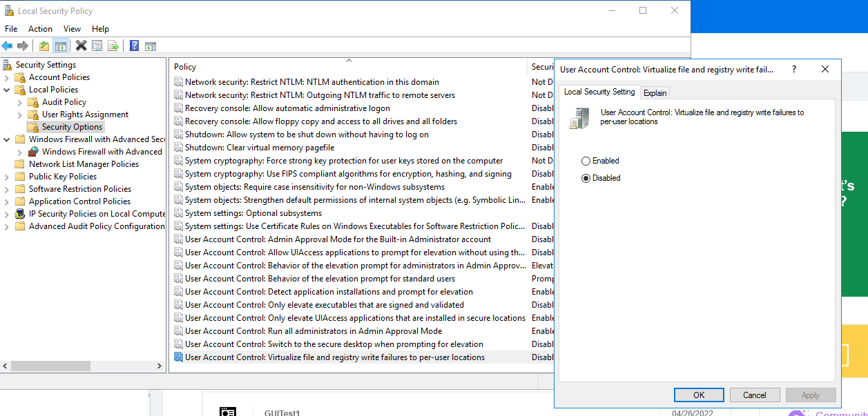Image resolution: width=868 pixels, height=416 pixels.
Task: Click the blue Help toolbar icon
Action: click(134, 46)
